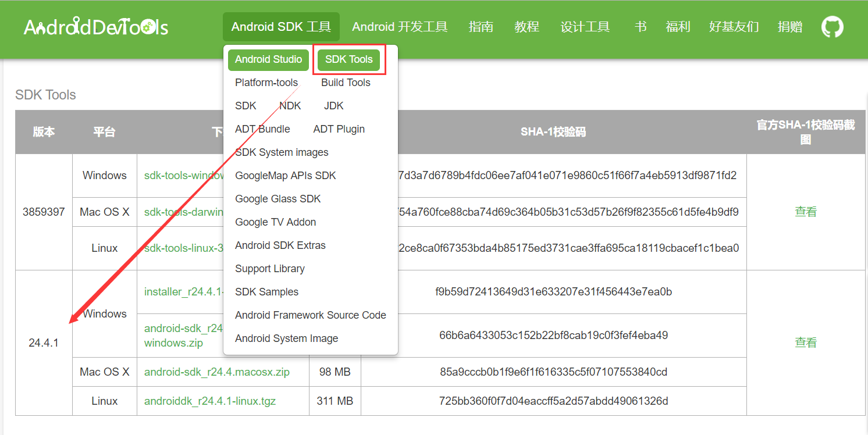Image resolution: width=868 pixels, height=435 pixels.
Task: Open the 捐赠 nav item
Action: 790,27
